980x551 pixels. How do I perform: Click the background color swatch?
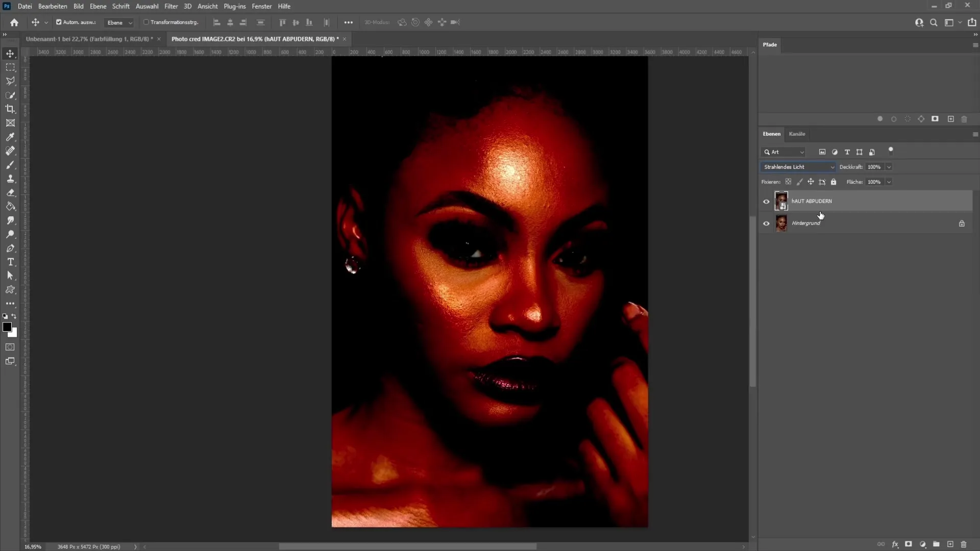coord(14,334)
